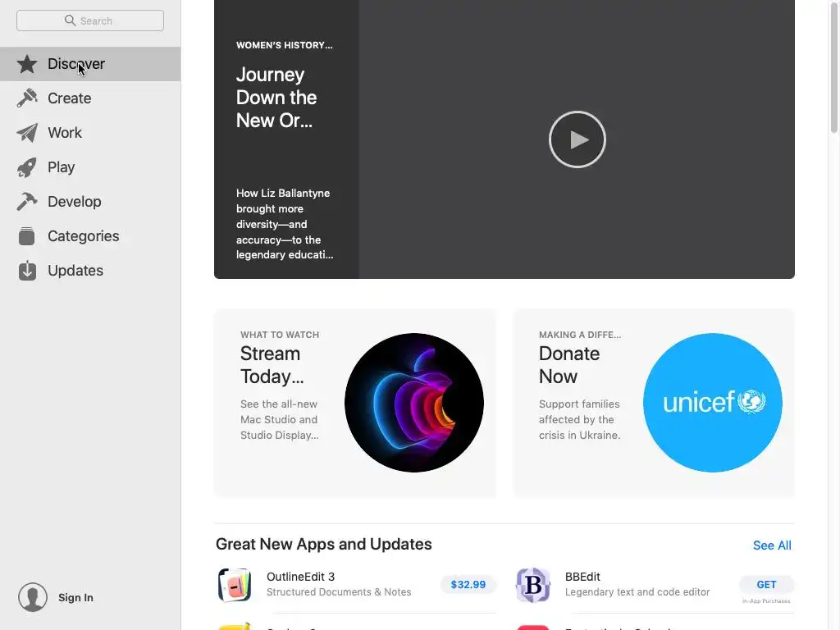This screenshot has width=840, height=630.
Task: Select Updates in the sidebar
Action: coord(90,271)
